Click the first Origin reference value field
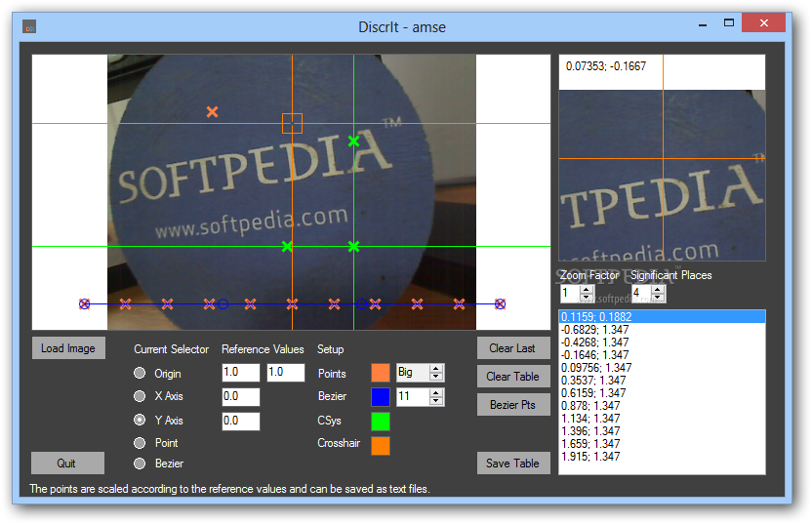The image size is (812, 524). point(241,373)
